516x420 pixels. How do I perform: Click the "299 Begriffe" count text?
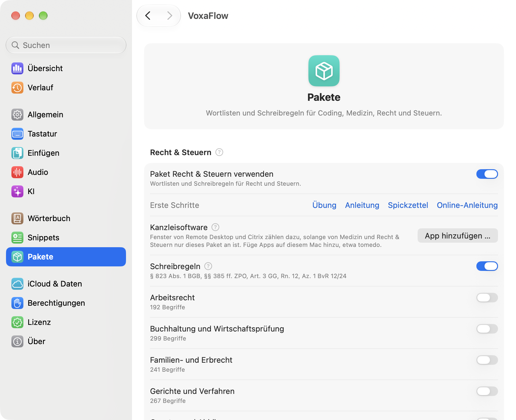tap(168, 338)
